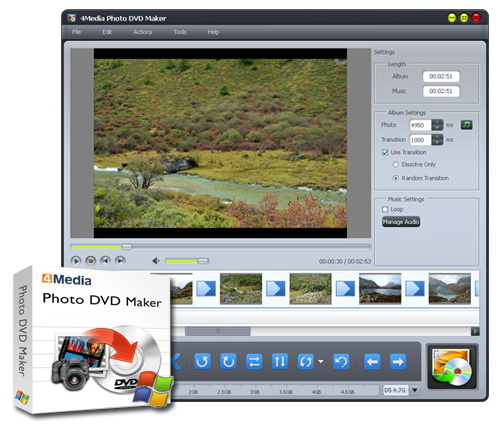Click the app logo in title bar
This screenshot has width=500, height=425.
coord(72,18)
